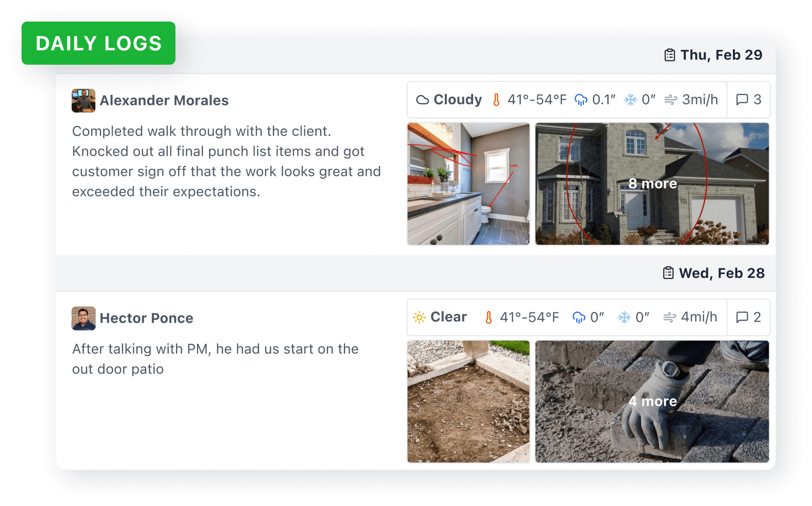Open the patio gravel photo thumbnail

[468, 402]
